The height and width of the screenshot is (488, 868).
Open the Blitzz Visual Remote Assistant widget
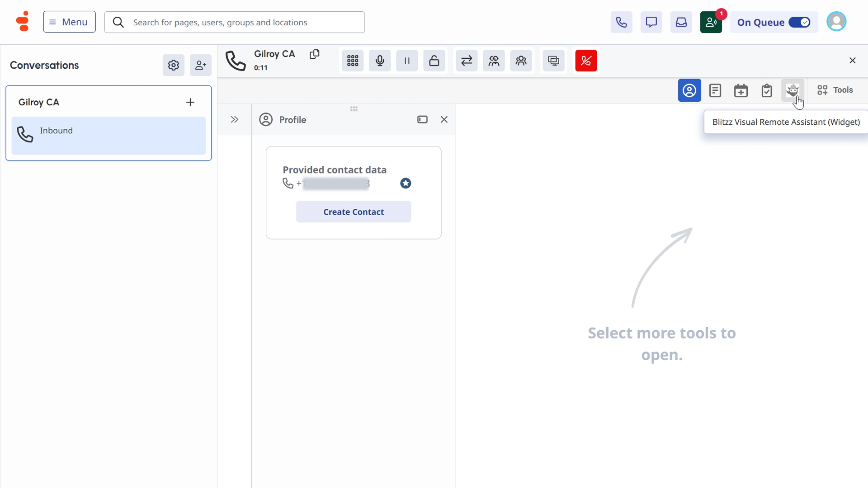tap(792, 90)
